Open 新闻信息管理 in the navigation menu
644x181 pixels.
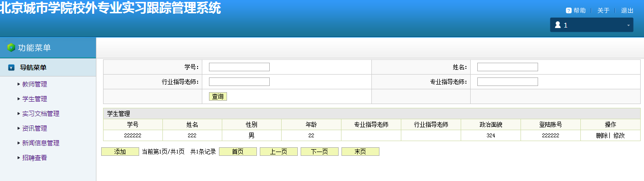coord(41,143)
